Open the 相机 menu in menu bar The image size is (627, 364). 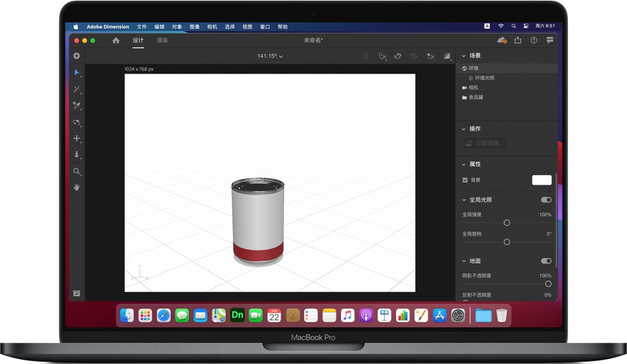click(x=212, y=27)
